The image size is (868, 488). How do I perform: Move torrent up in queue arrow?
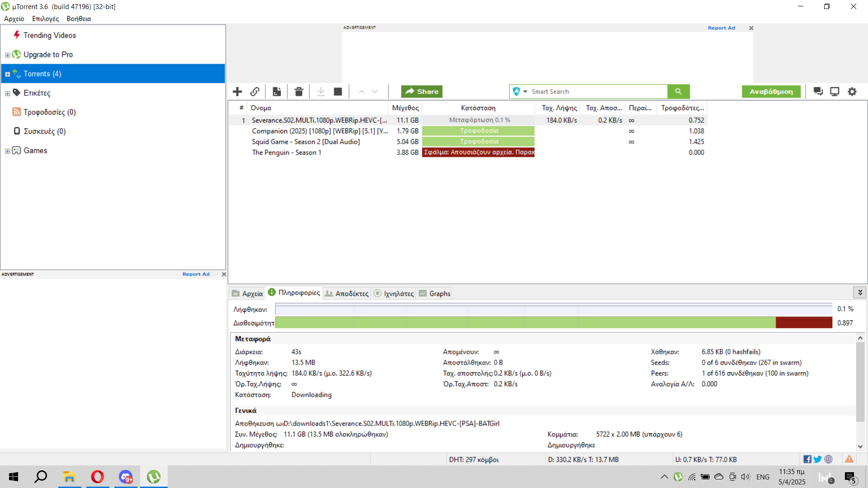(362, 92)
